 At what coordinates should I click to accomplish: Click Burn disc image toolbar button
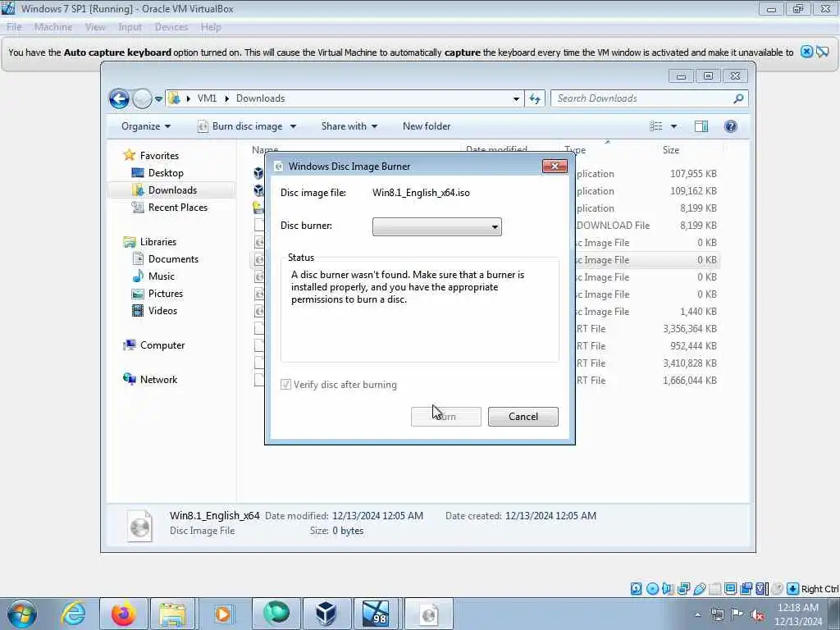coord(241,126)
